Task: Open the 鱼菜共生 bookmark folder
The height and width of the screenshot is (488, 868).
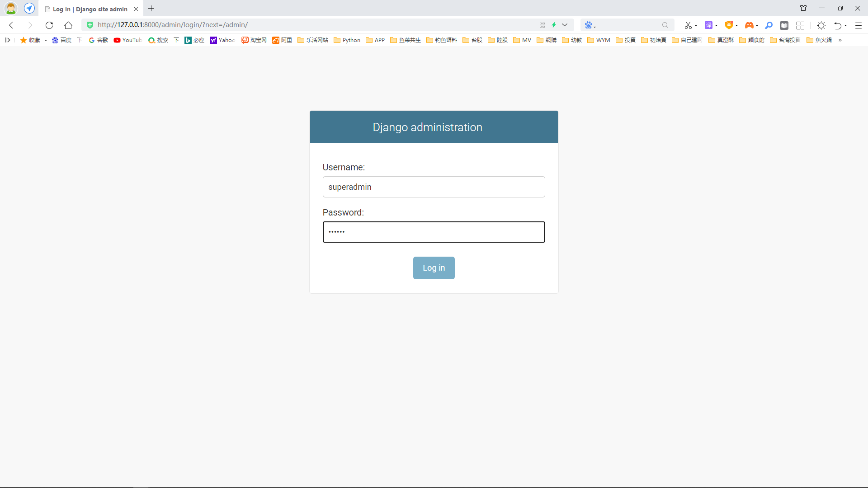Action: 406,40
